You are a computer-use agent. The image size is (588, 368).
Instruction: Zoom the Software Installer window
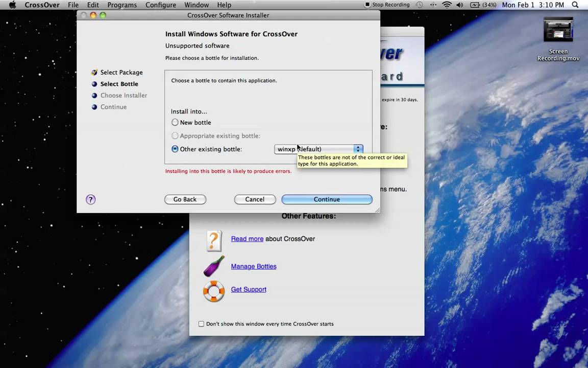click(x=103, y=15)
